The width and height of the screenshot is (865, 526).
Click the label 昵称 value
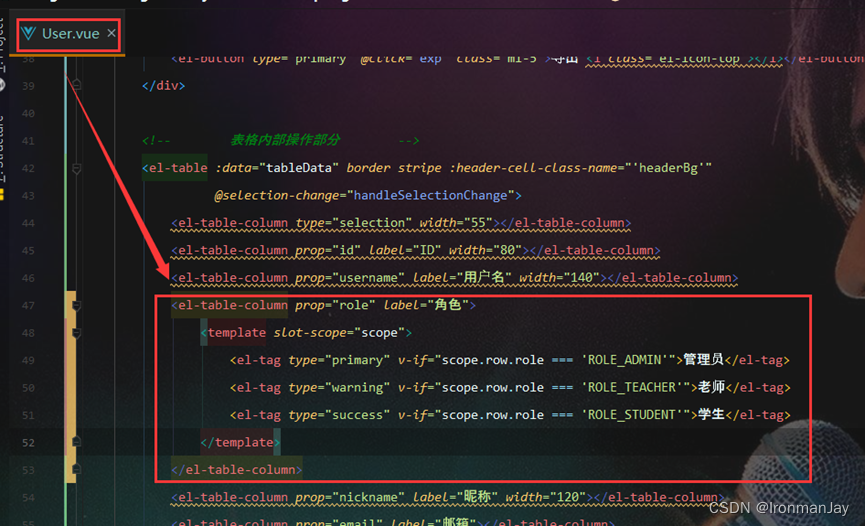477,497
